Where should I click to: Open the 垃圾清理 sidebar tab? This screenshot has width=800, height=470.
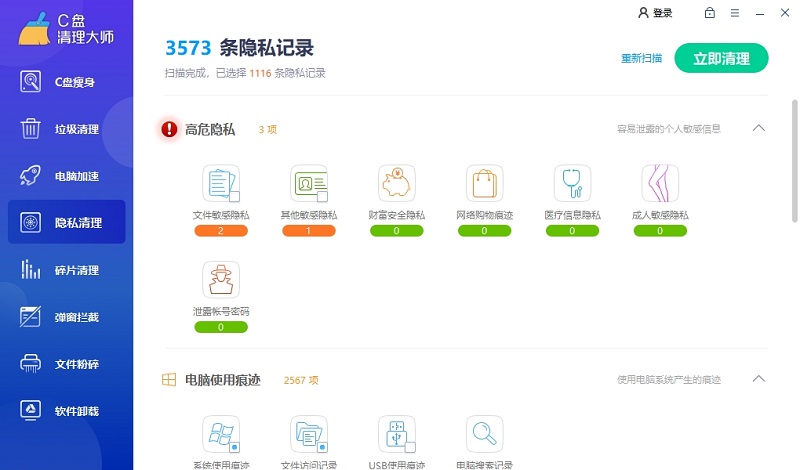[67, 129]
